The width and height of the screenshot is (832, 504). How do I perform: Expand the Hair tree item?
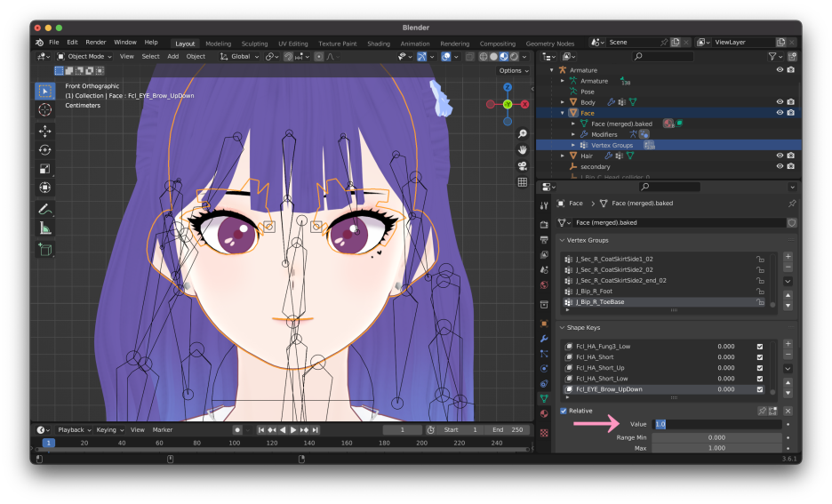coord(563,156)
